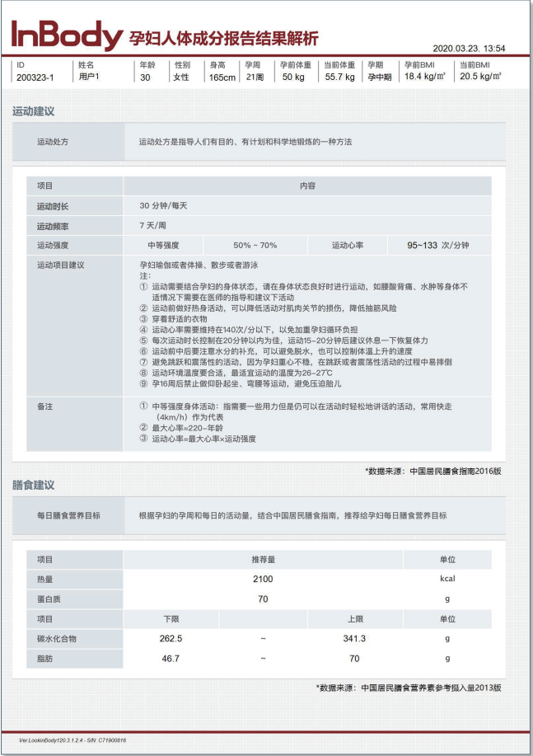Select note ② about 运动前做好热身活动
533x756 pixels.
click(x=269, y=308)
